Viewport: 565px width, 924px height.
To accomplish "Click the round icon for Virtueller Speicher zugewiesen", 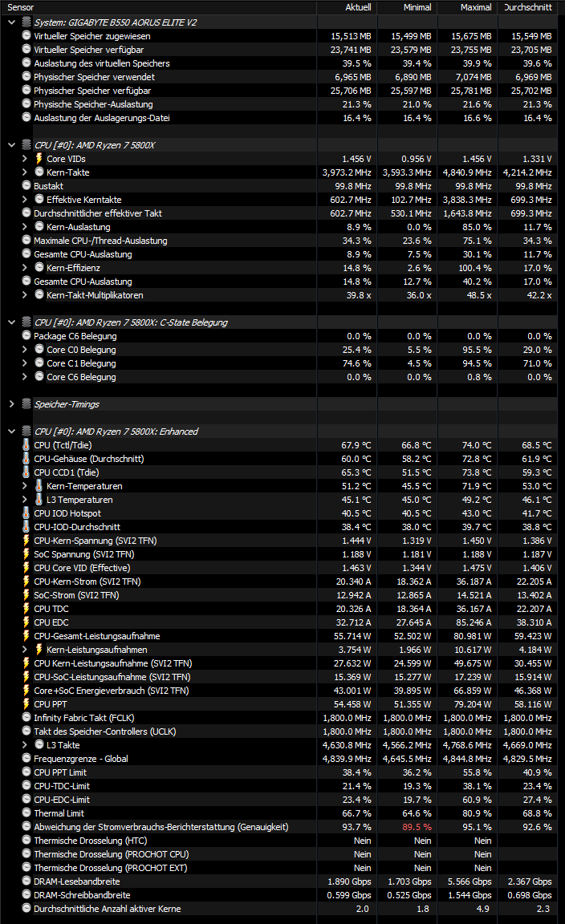I will pyautogui.click(x=26, y=35).
